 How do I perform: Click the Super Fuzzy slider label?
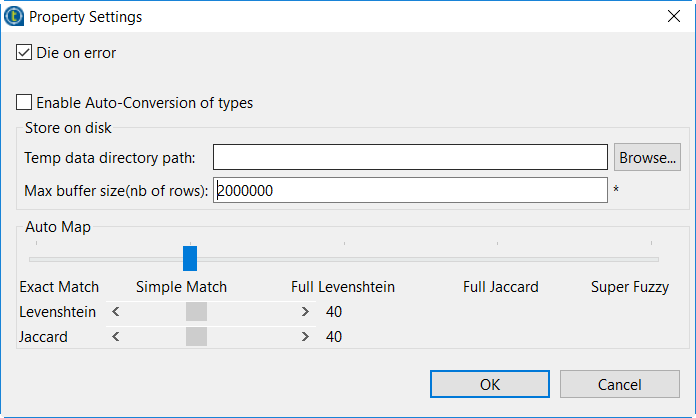coord(630,287)
